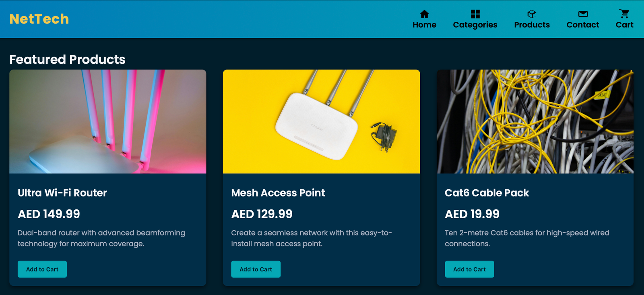The width and height of the screenshot is (644, 295).
Task: Click the NetTech logo
Action: tap(39, 19)
